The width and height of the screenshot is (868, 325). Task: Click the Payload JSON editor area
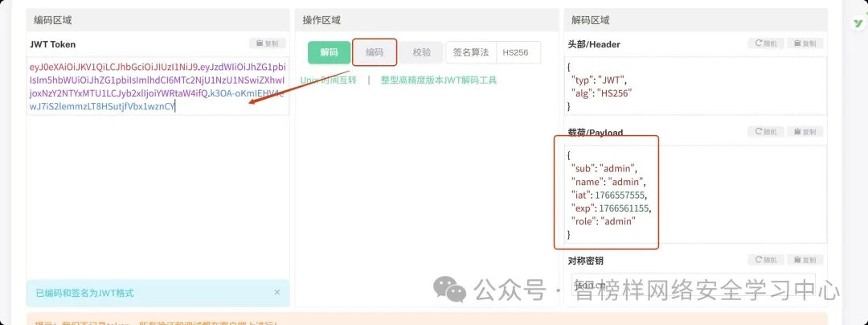point(695,195)
